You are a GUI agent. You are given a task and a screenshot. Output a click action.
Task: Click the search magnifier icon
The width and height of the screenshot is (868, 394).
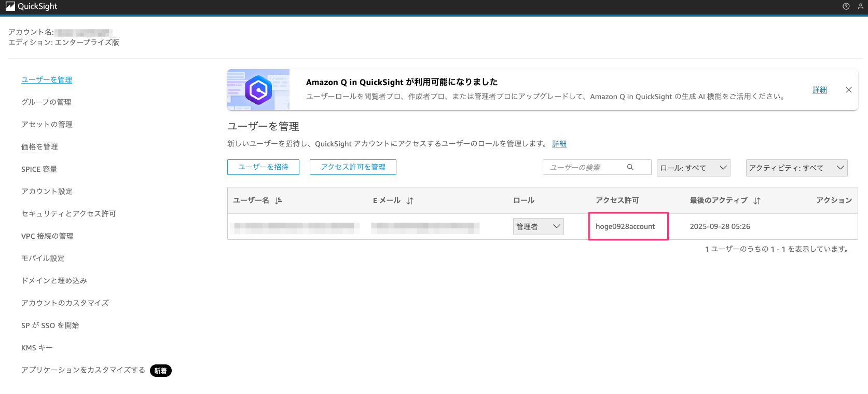(x=630, y=167)
